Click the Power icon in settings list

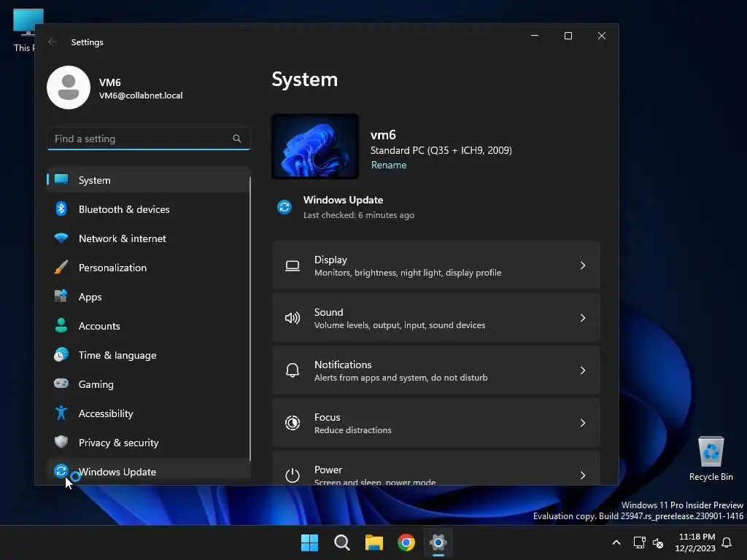[293, 475]
